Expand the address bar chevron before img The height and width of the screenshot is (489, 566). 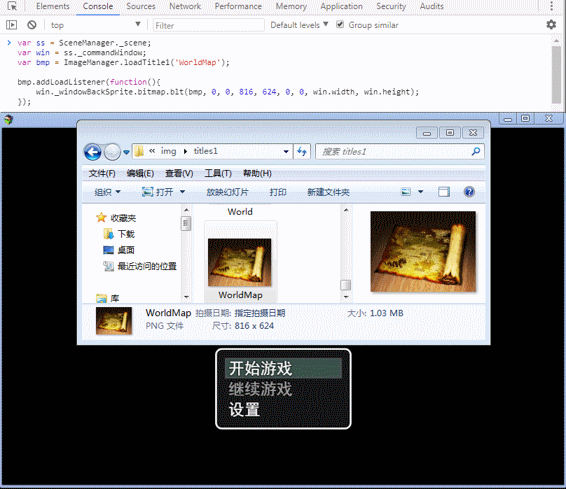coord(152,151)
